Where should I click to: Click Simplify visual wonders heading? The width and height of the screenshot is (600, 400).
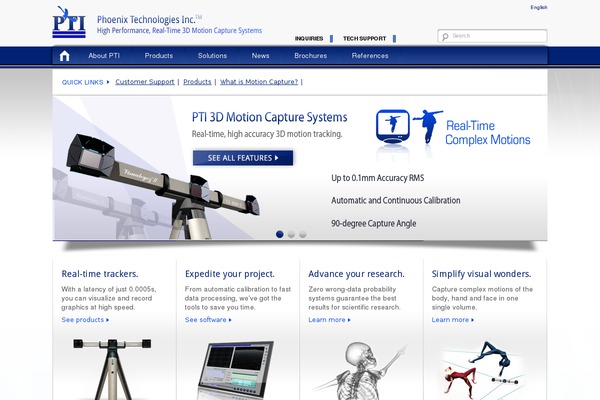tap(481, 274)
